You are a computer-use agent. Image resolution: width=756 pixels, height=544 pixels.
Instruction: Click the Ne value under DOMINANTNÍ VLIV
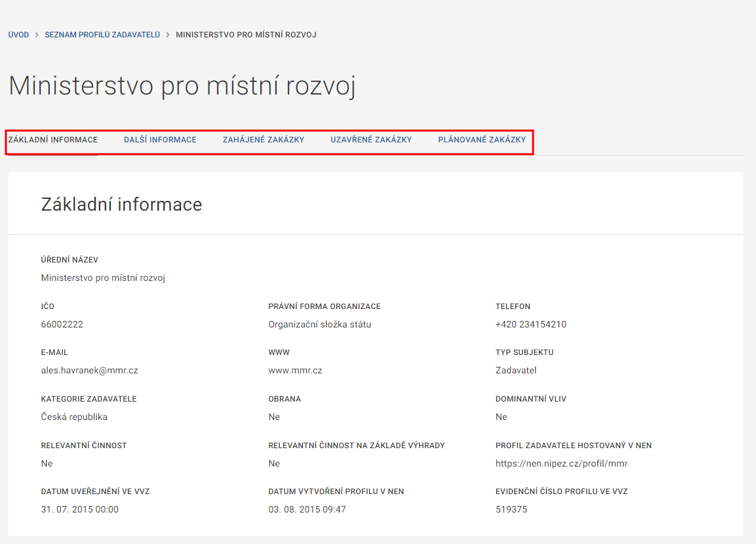point(502,417)
